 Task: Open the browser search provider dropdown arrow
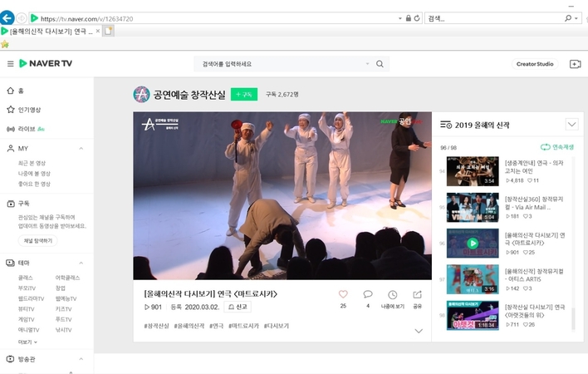pyautogui.click(x=576, y=18)
